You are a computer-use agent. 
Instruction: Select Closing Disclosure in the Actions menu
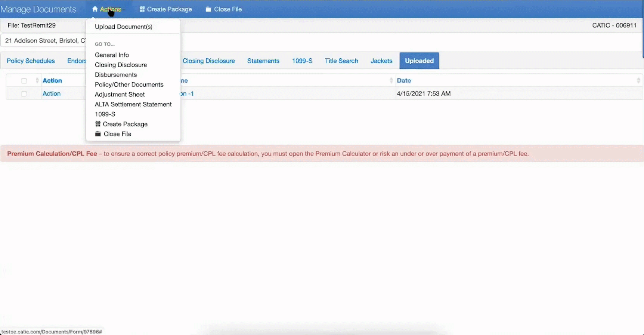(x=121, y=65)
